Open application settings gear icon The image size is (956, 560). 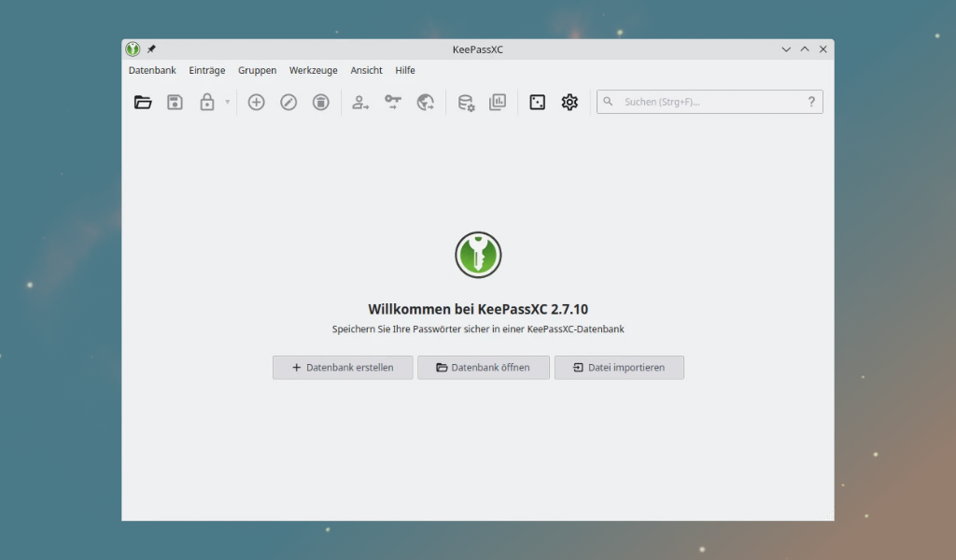(569, 103)
